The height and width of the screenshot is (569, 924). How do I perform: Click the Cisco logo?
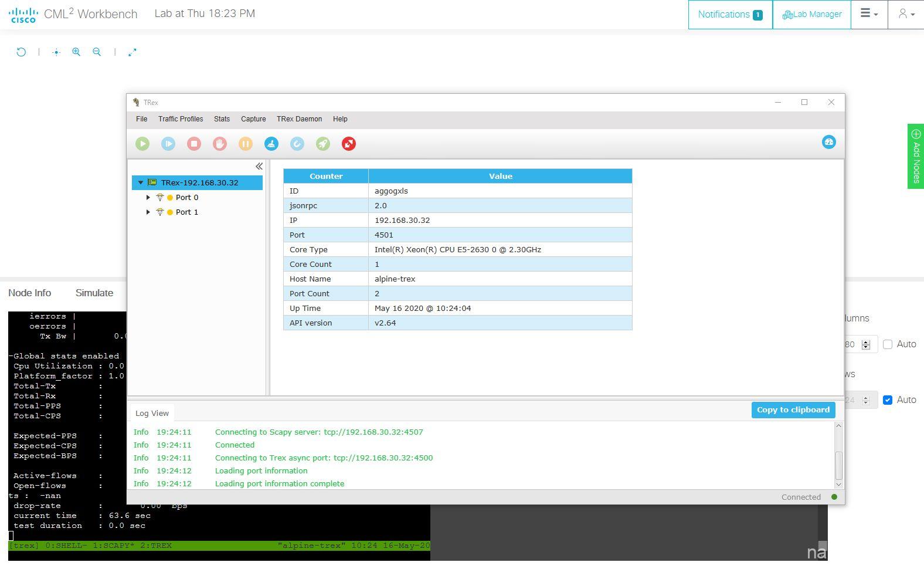23,15
